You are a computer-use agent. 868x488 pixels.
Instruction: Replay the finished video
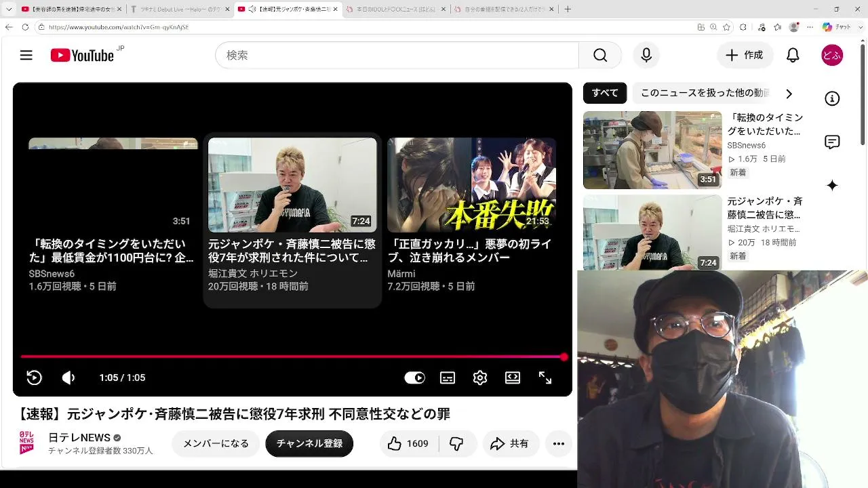coord(34,378)
